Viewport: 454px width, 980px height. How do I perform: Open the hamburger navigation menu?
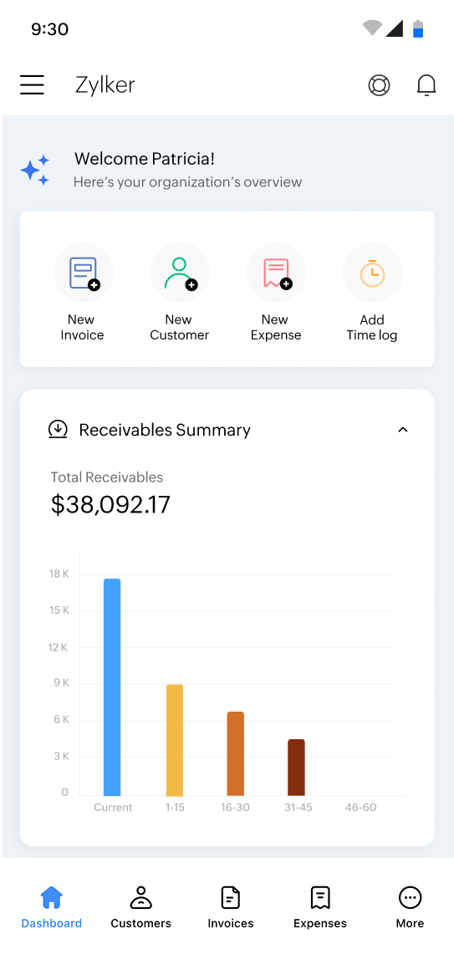[32, 84]
